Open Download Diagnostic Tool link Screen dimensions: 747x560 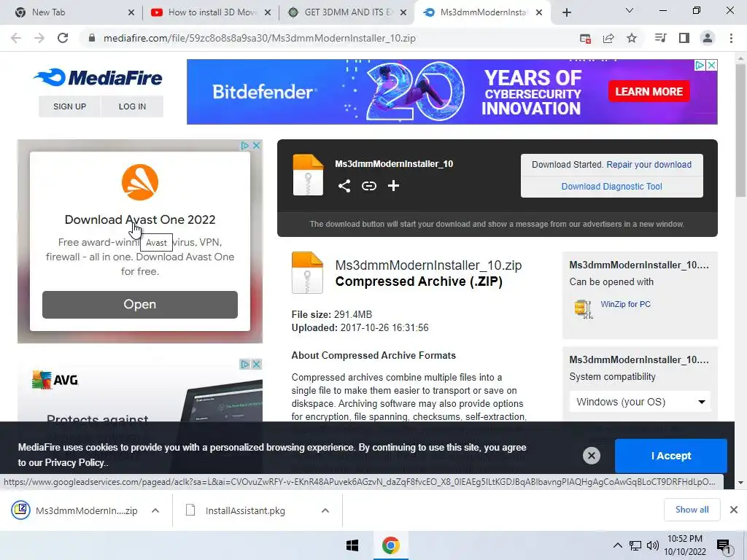click(612, 186)
